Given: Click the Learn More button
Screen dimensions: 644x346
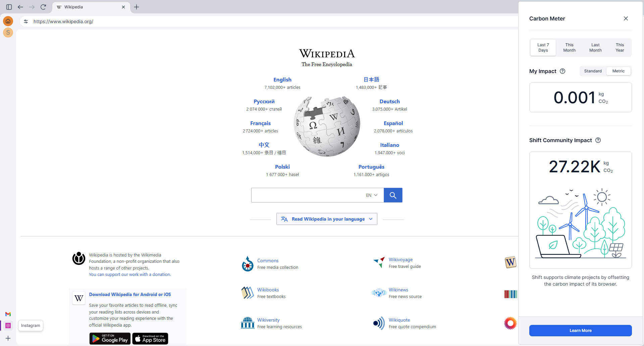Looking at the screenshot, I should (x=580, y=331).
